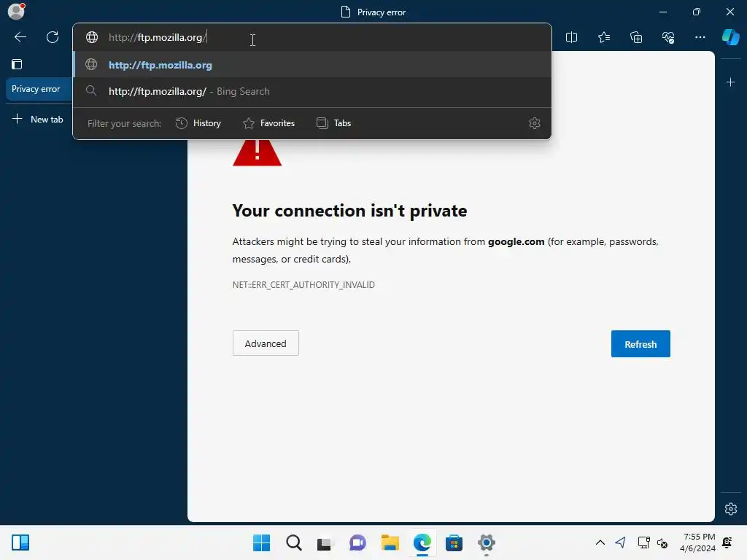Click the 'Your connection isn't private' heading
The height and width of the screenshot is (560, 747).
coord(349,211)
